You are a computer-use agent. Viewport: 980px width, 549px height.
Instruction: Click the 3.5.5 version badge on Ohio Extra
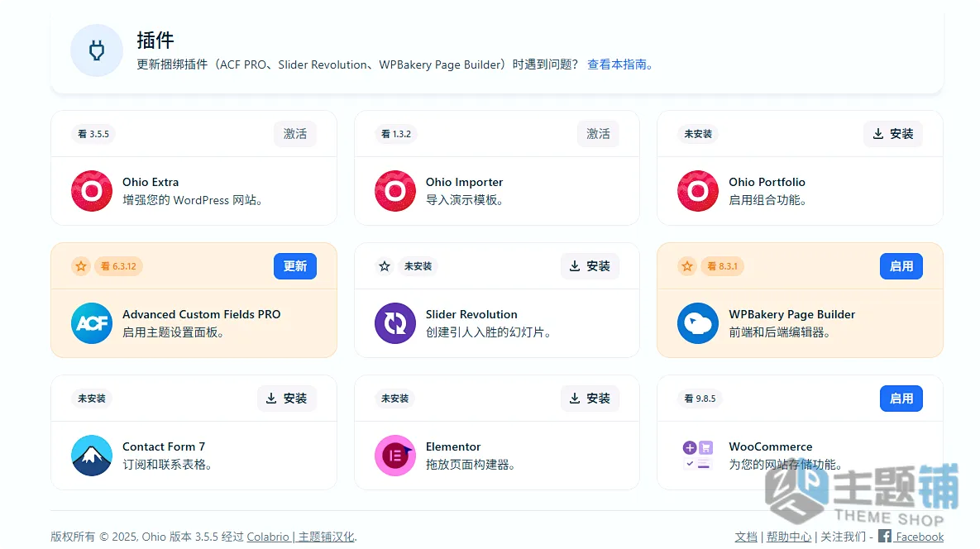[93, 134]
